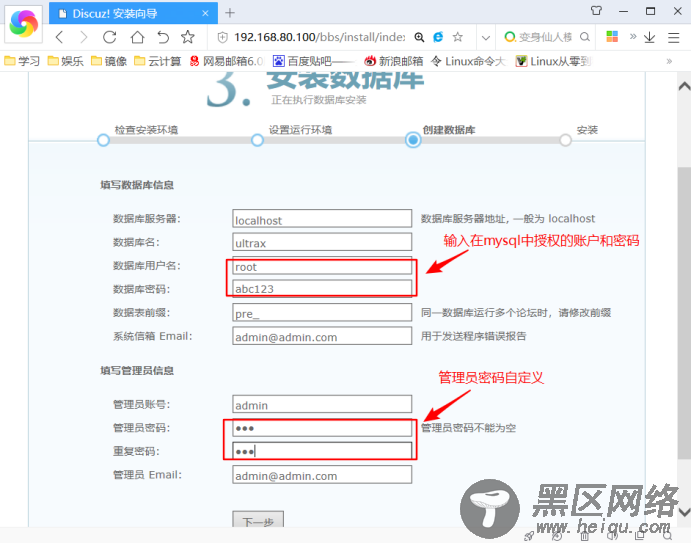This screenshot has width=692, height=544.
Task: Open the 新浪邮箱 bookmark
Action: (393, 61)
